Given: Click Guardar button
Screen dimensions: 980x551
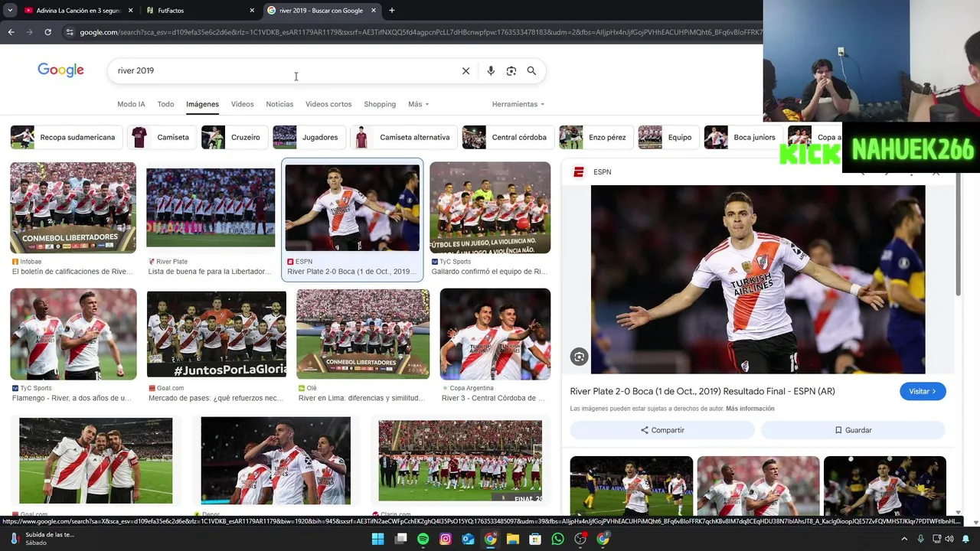Looking at the screenshot, I should (853, 430).
